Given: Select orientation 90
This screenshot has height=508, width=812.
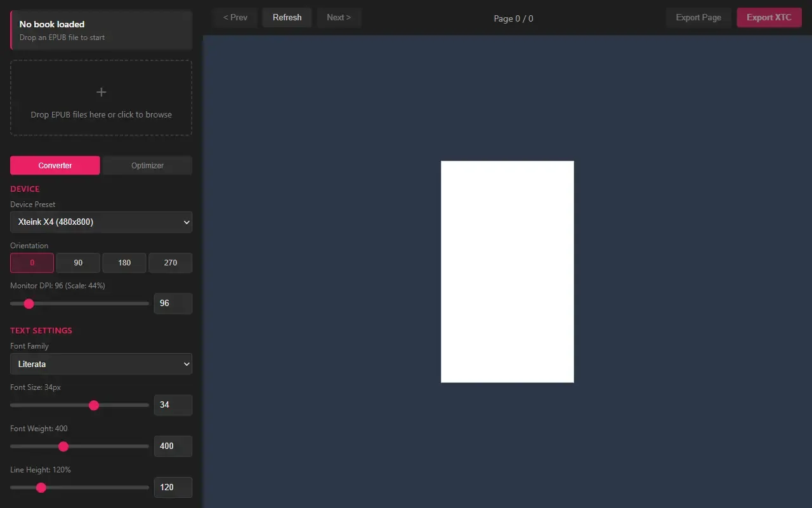Looking at the screenshot, I should pos(78,263).
